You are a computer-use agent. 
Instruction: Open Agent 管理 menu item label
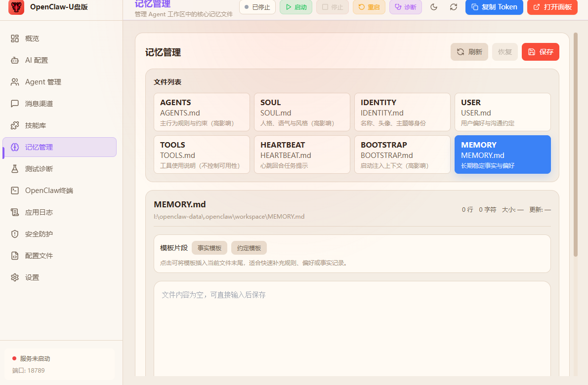point(43,82)
